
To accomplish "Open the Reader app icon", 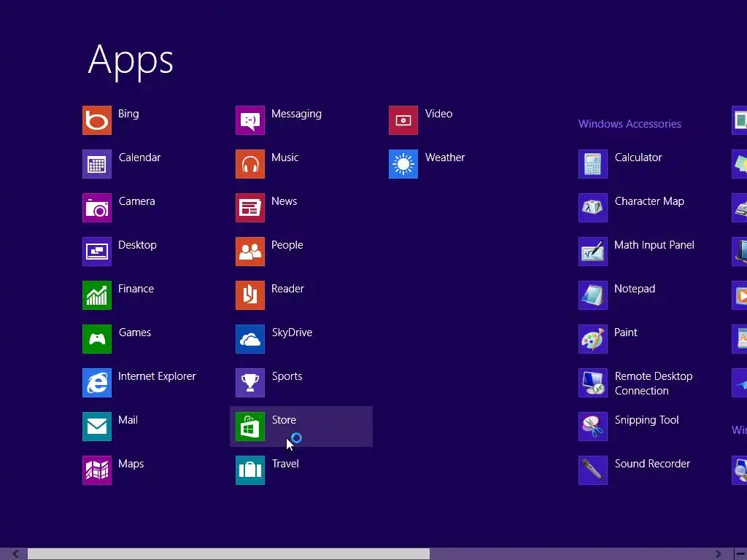I will (x=250, y=295).
